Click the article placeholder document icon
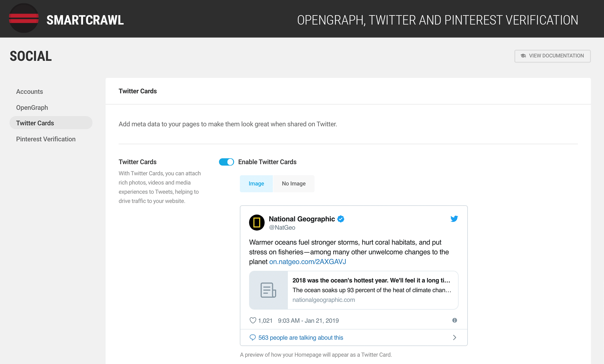 point(268,290)
